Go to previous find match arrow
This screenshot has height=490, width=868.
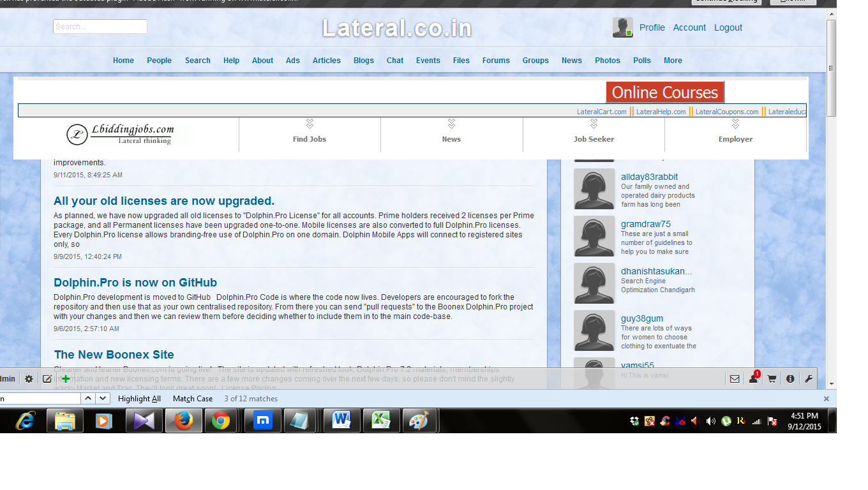coord(88,399)
